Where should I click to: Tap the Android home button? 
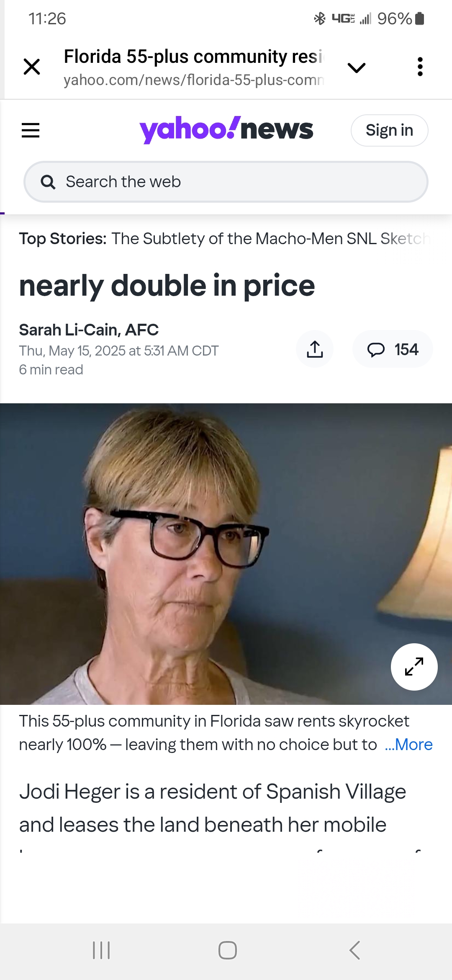pyautogui.click(x=228, y=950)
